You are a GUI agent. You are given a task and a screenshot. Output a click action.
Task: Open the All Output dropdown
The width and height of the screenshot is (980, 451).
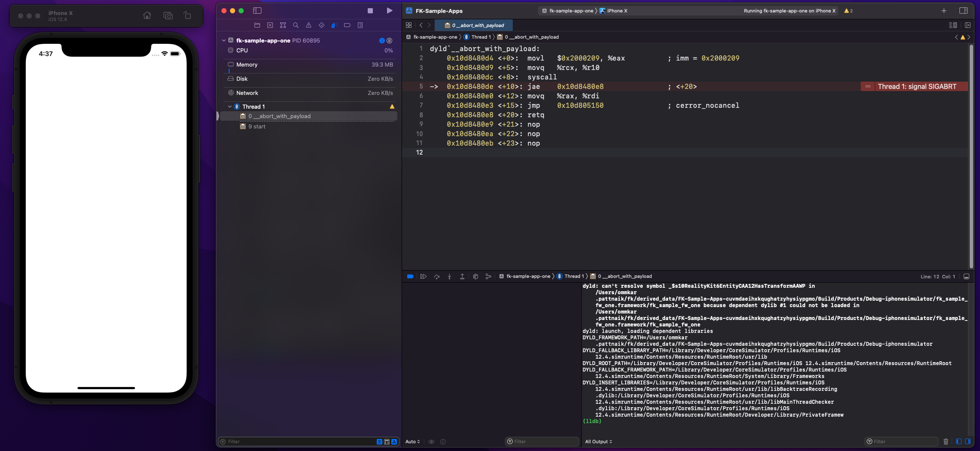(599, 442)
